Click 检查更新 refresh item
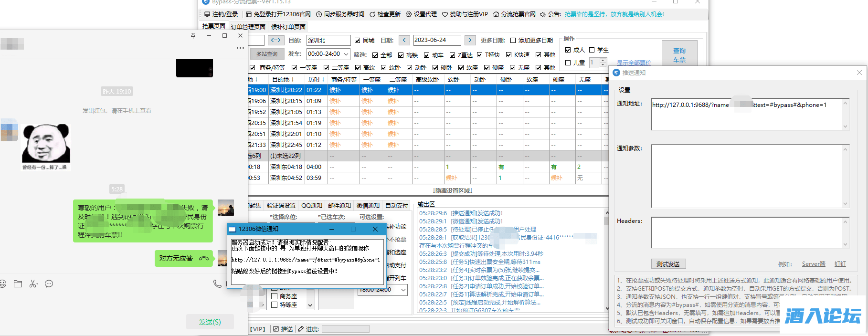868x336 pixels. tap(385, 14)
